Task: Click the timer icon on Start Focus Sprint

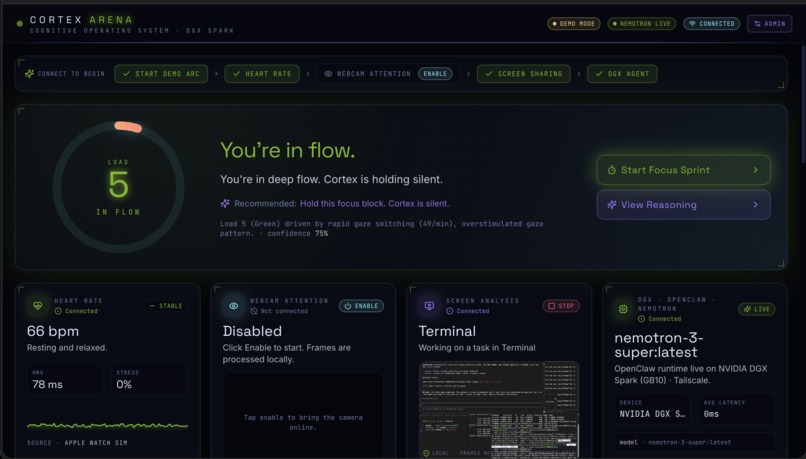Action: [x=612, y=170]
